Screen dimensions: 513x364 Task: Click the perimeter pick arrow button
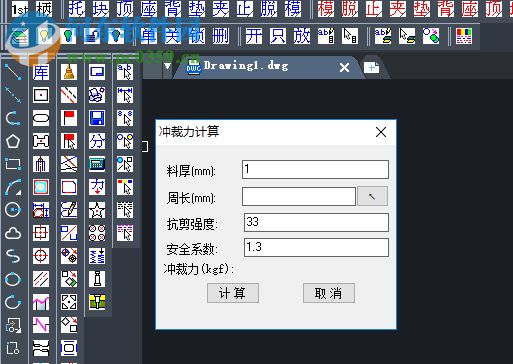373,196
